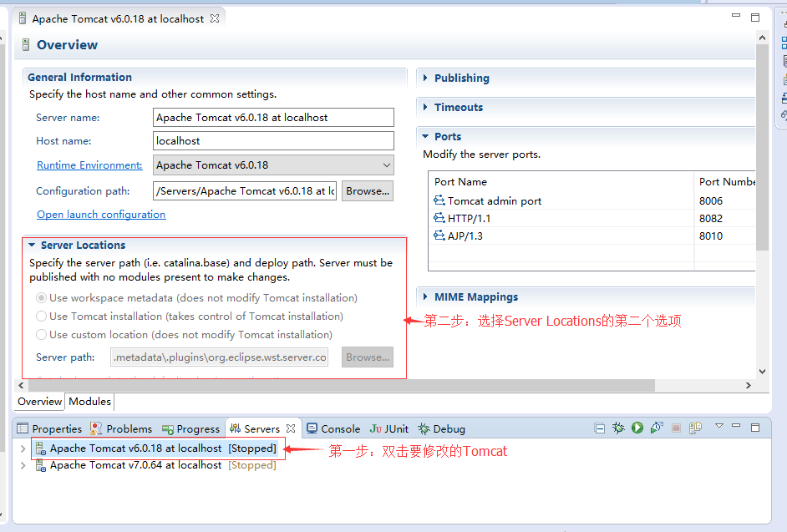Image resolution: width=787 pixels, height=532 pixels.
Task: Open the Problems view tab
Action: [121, 428]
